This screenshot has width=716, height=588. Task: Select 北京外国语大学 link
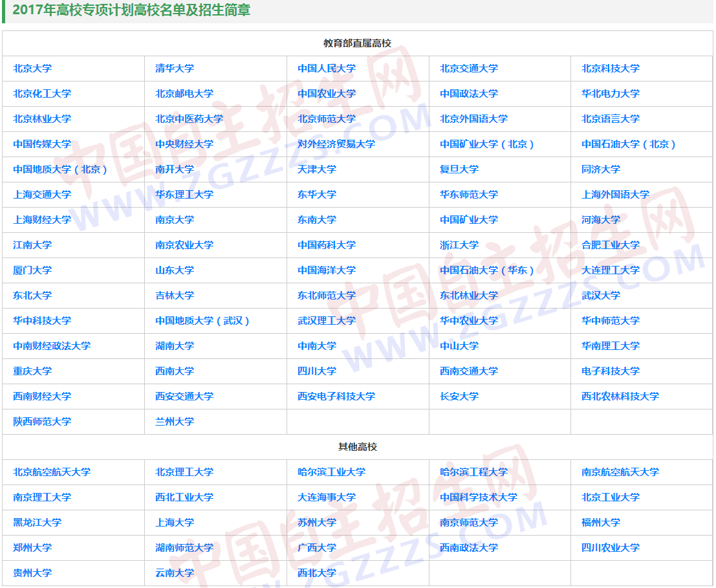(x=473, y=118)
